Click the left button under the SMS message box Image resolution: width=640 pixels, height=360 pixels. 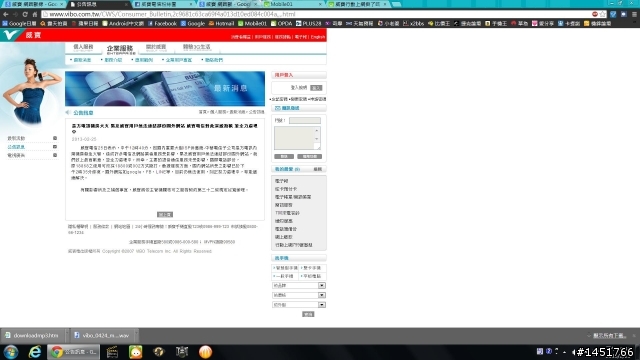coord(284,156)
